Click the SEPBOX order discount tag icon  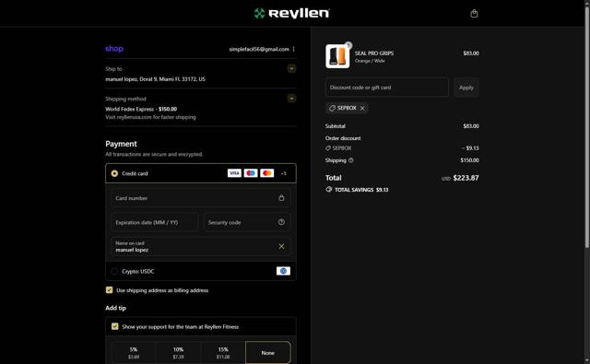[x=328, y=148]
